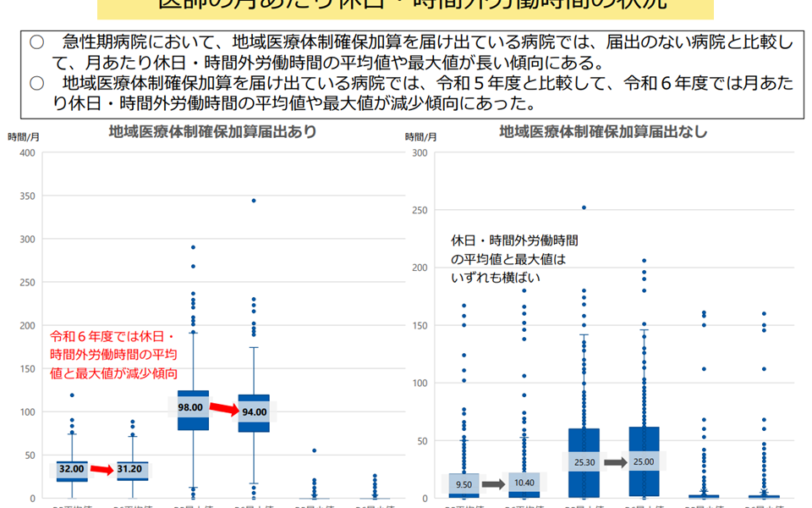
Task: Select the 9.50 data label
Action: [x=463, y=485]
